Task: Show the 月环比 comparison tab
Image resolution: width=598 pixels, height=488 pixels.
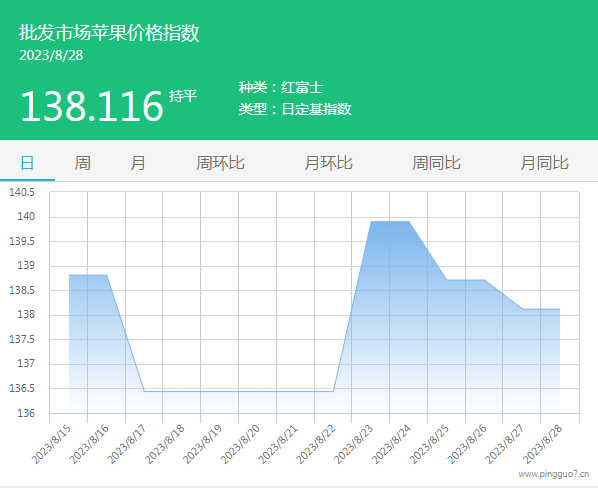Action: 328,163
